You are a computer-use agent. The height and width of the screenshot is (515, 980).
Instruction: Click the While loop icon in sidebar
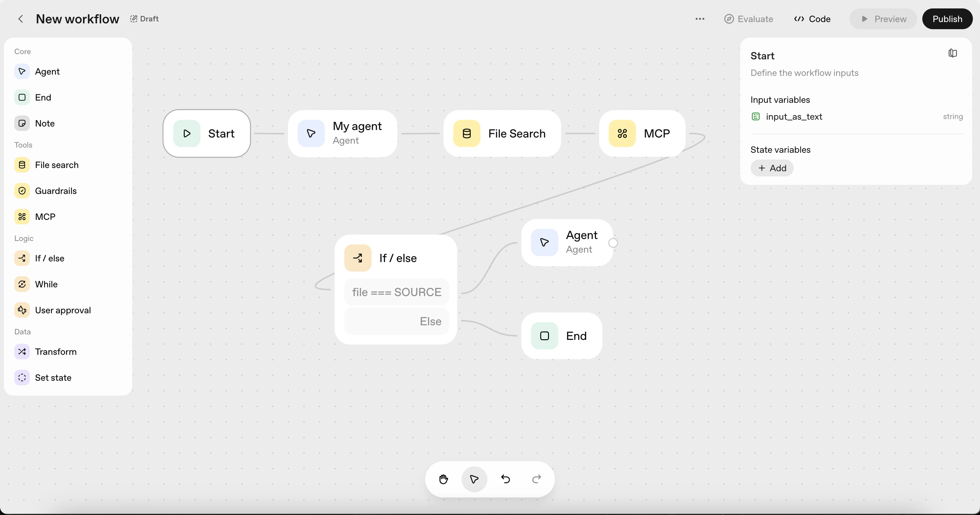pos(22,284)
